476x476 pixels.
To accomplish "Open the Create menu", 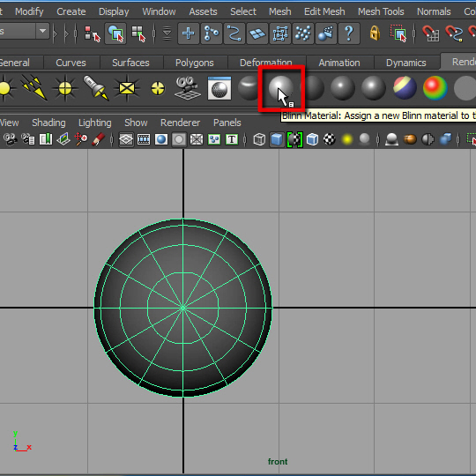I will [x=71, y=11].
